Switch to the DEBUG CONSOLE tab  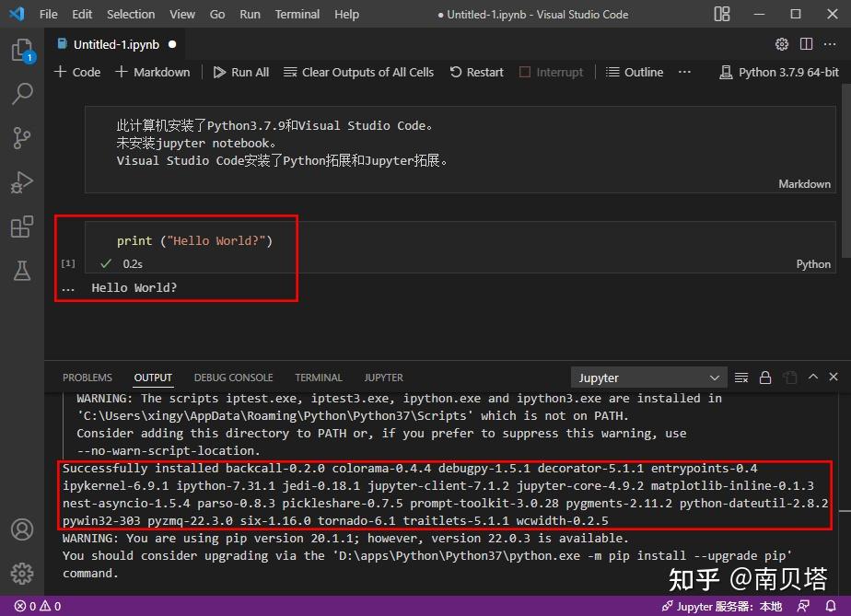(x=233, y=378)
